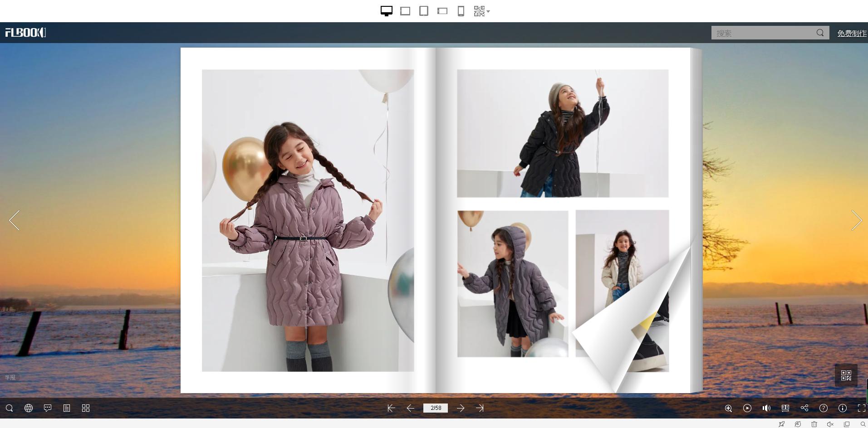Screen dimensions: 868x428
Task: Toggle the single-page flip mode icon
Action: [x=785, y=408]
